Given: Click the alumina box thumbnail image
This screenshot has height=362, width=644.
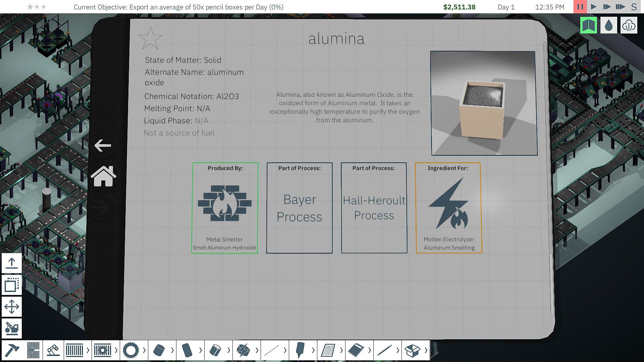Looking at the screenshot, I should pyautogui.click(x=484, y=103).
